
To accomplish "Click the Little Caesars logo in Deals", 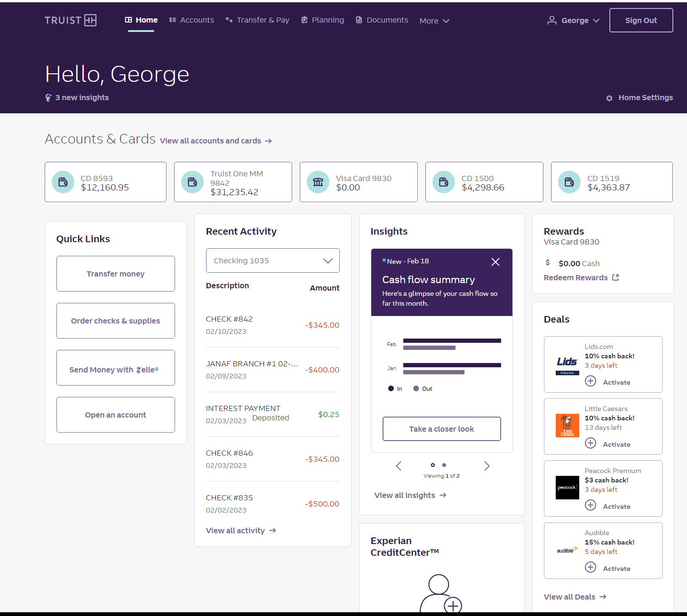I will [x=567, y=426].
